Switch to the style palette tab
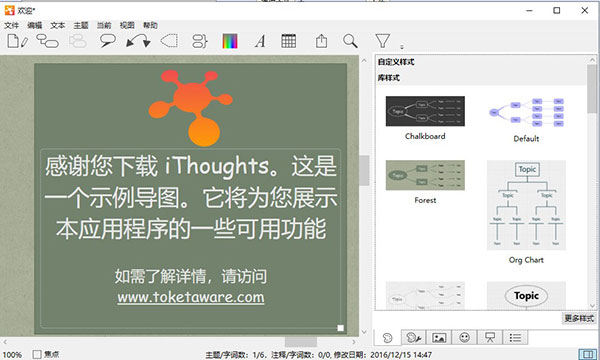The height and width of the screenshot is (360, 600). pos(387,337)
